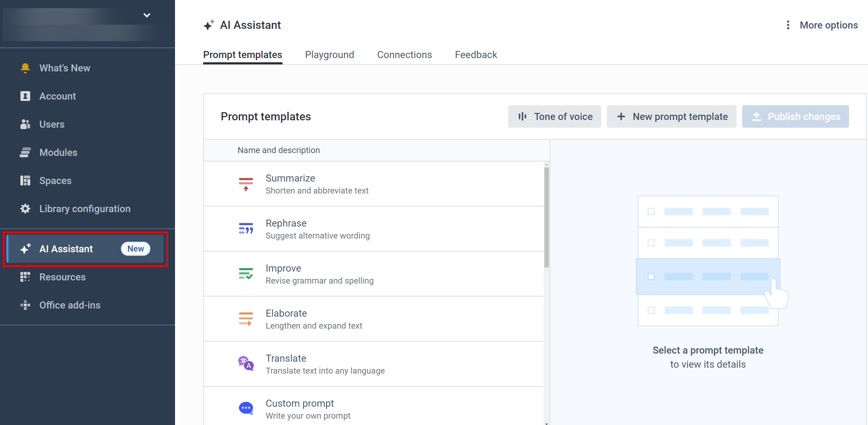Viewport: 868px width, 425px height.
Task: Open the Tone of voice selector
Action: click(555, 116)
